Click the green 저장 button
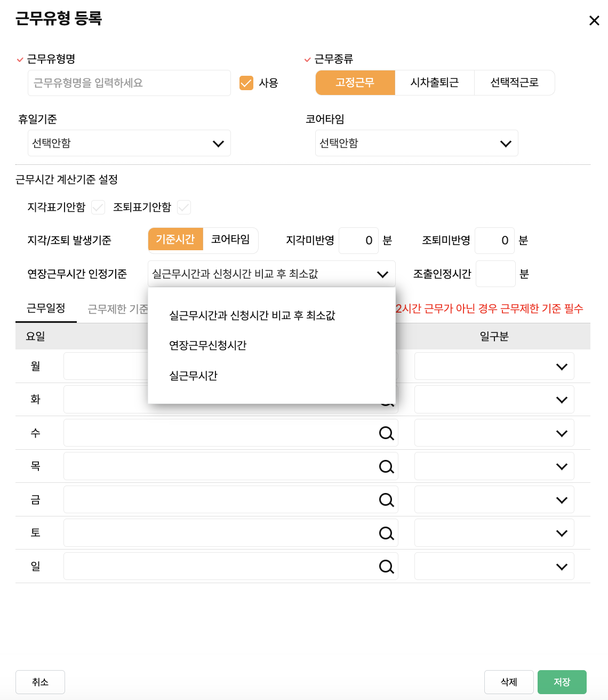Image resolution: width=608 pixels, height=700 pixels. point(562,682)
